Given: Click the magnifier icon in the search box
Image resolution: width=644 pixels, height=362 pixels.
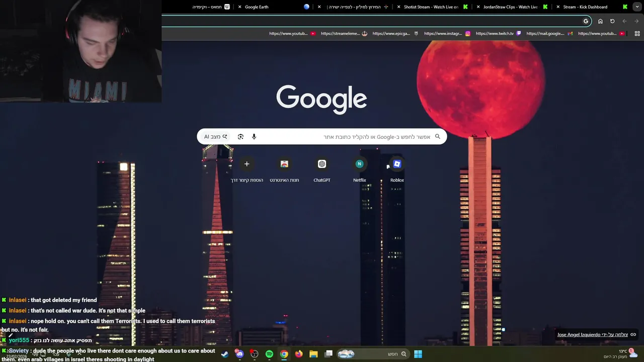Looking at the screenshot, I should point(438,136).
